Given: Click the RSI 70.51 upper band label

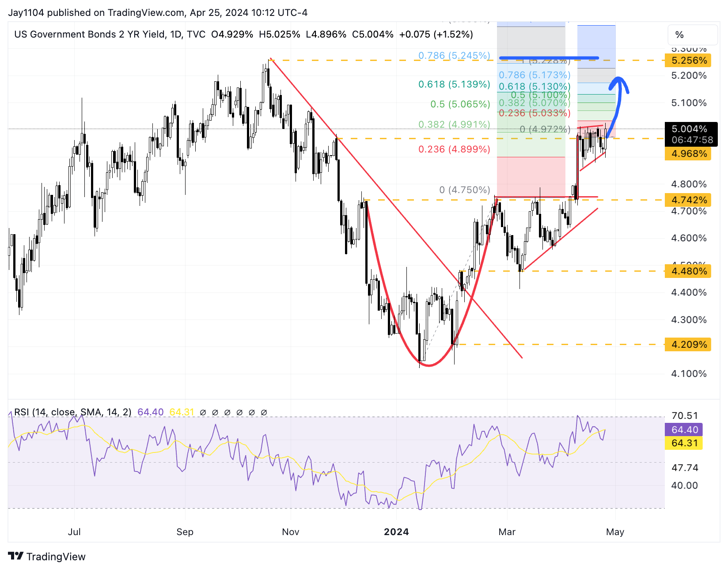Looking at the screenshot, I should (685, 416).
